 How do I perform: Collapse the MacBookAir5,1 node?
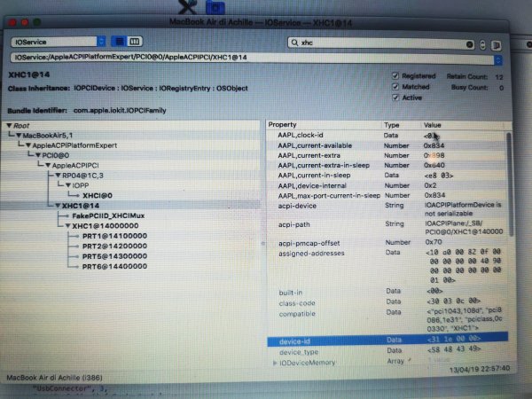[x=19, y=136]
